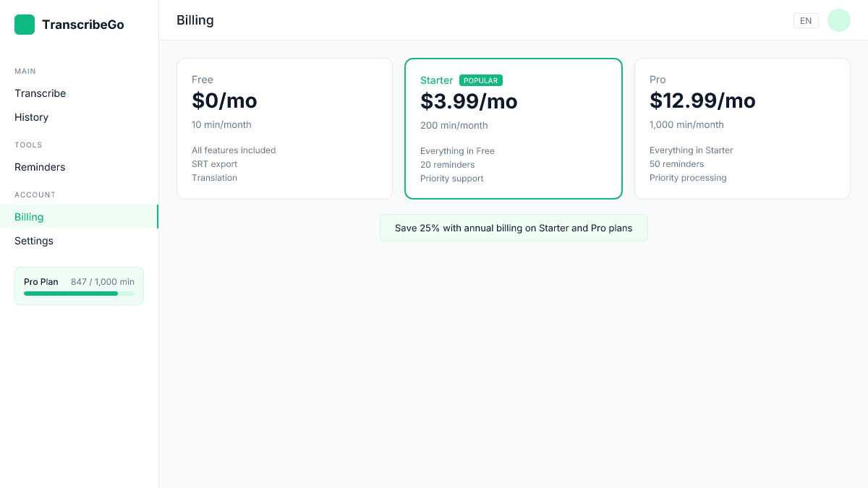Click the TranscribeGo logo icon
The image size is (868, 488).
pos(24,24)
